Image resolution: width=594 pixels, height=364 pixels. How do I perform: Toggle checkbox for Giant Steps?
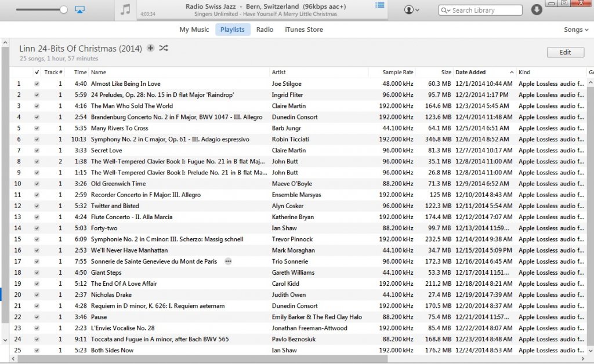click(x=37, y=273)
